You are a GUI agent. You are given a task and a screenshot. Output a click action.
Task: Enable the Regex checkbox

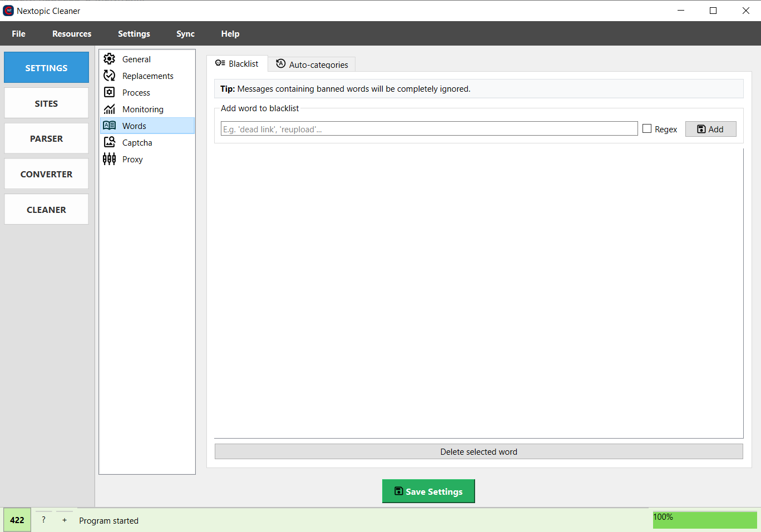point(647,129)
